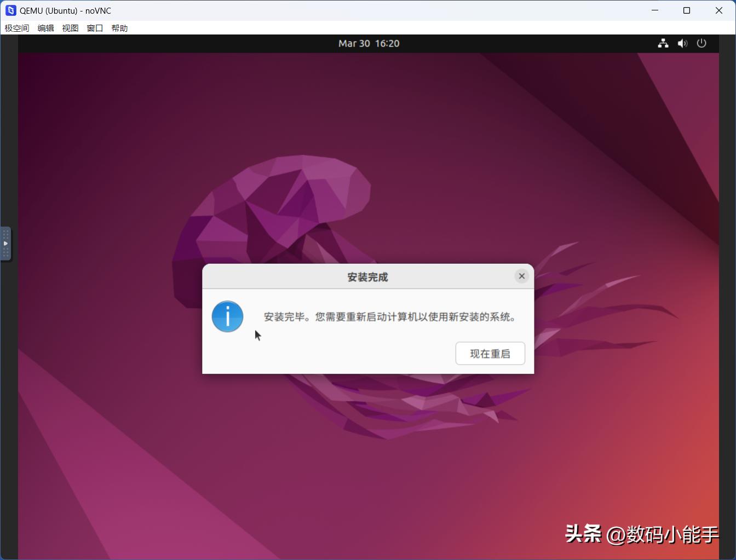Click the 现在重启 button
The width and height of the screenshot is (736, 560).
click(x=490, y=354)
